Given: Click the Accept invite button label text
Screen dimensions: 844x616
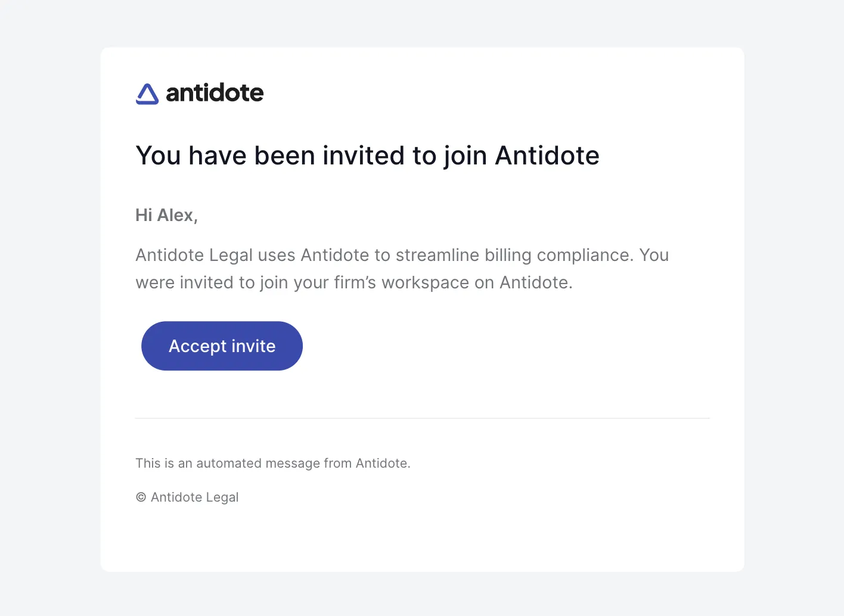Looking at the screenshot, I should pyautogui.click(x=221, y=346).
